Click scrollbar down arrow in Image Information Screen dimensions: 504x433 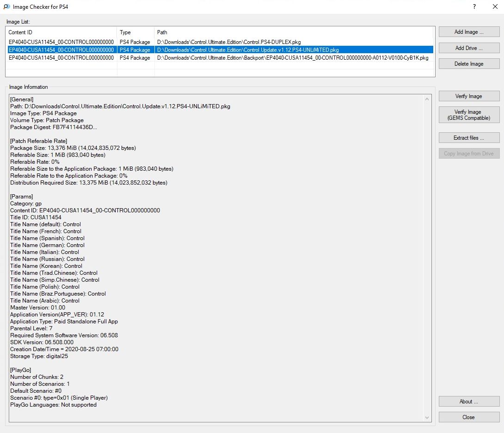(427, 418)
